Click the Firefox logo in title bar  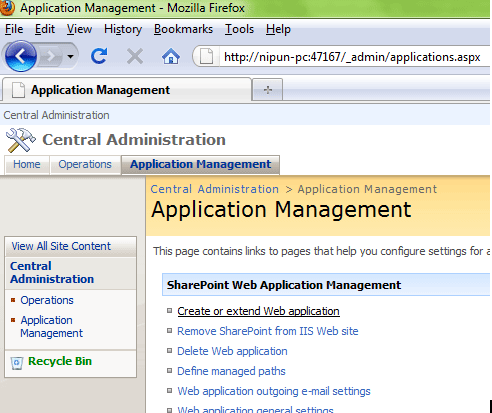pos(7,8)
